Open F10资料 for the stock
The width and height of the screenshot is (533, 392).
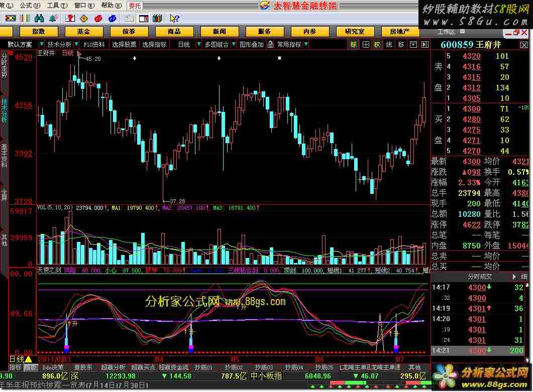click(94, 45)
